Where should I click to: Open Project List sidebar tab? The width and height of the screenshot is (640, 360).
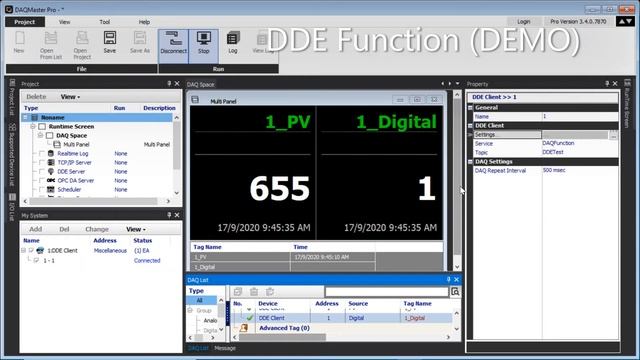click(x=12, y=97)
